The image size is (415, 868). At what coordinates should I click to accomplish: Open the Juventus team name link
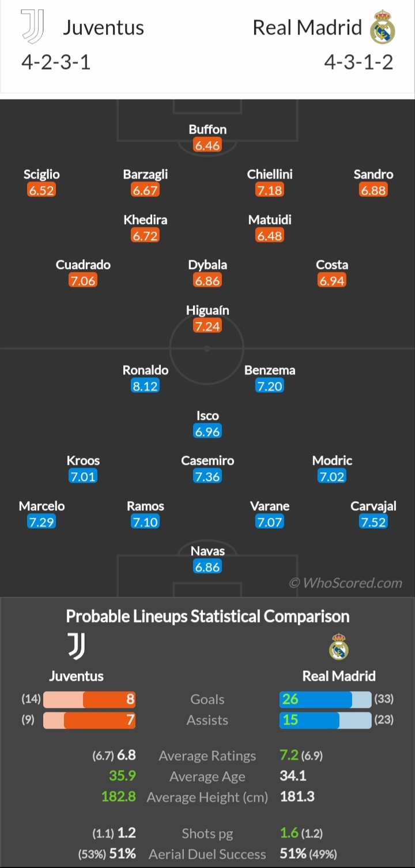coord(103,28)
